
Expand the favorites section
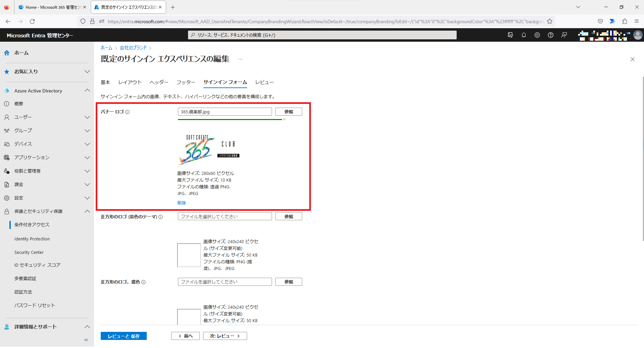pos(87,72)
